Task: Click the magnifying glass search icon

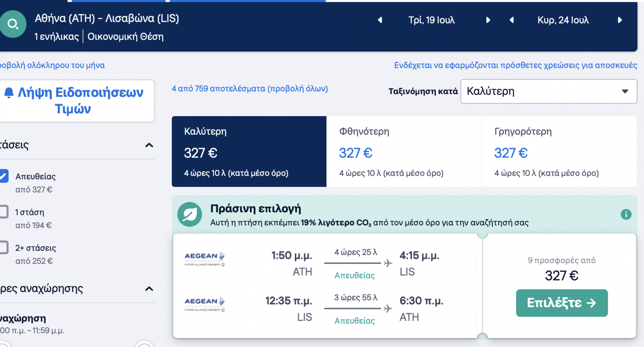Action: pyautogui.click(x=13, y=24)
